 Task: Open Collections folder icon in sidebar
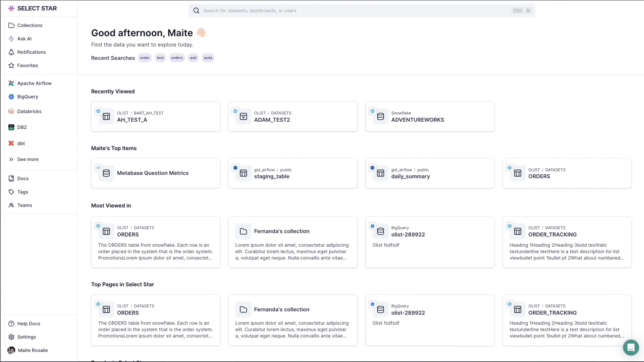11,25
